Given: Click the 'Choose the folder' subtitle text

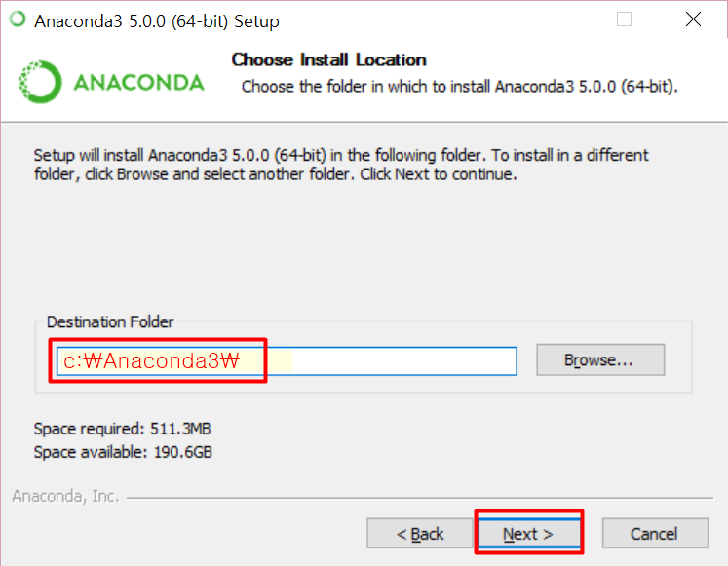Looking at the screenshot, I should [x=459, y=87].
